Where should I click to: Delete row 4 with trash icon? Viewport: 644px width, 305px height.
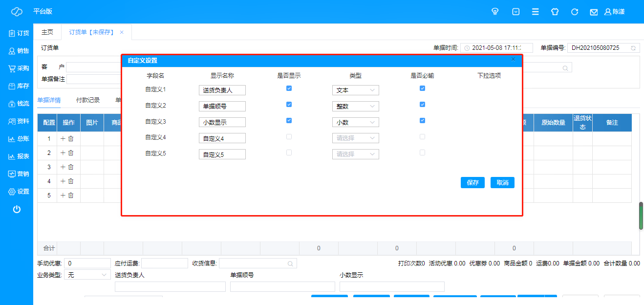click(x=71, y=181)
